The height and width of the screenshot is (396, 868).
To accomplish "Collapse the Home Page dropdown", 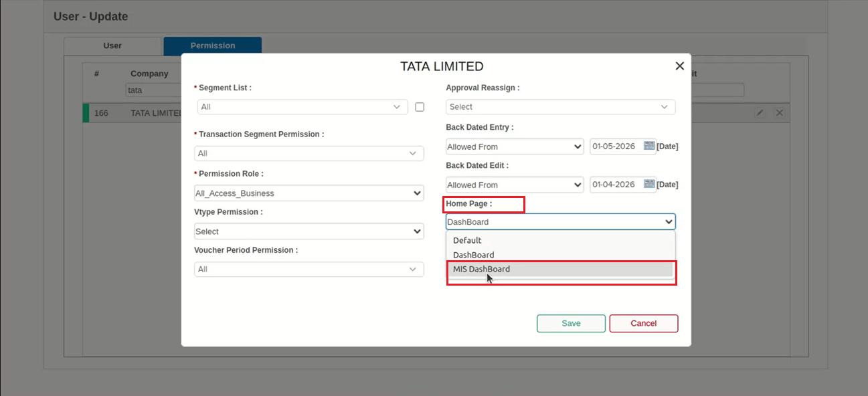I will [x=561, y=222].
